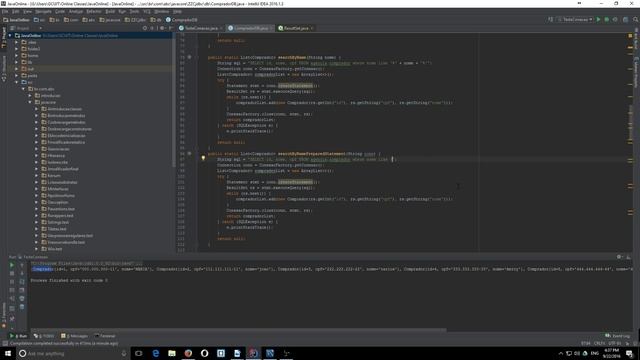Screen dimensions: 640x360
Task: Rerun the program in the Run panel
Action: point(12,265)
